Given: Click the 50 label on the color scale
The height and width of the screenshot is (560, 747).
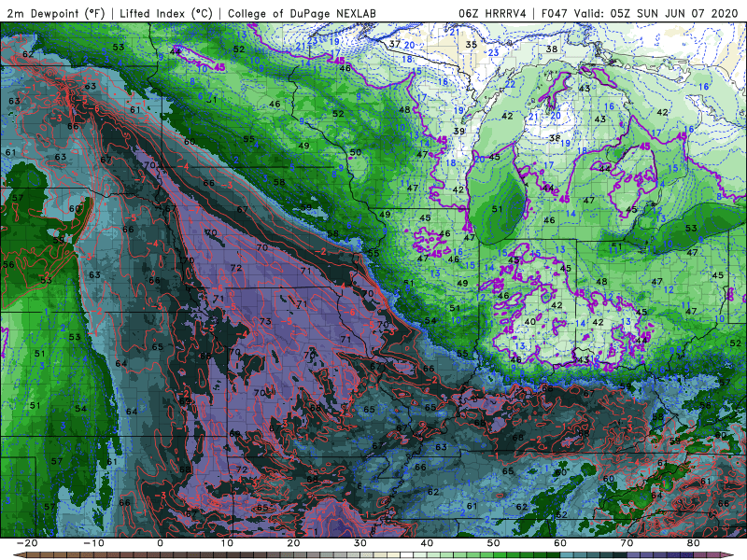Looking at the screenshot, I should tap(494, 543).
